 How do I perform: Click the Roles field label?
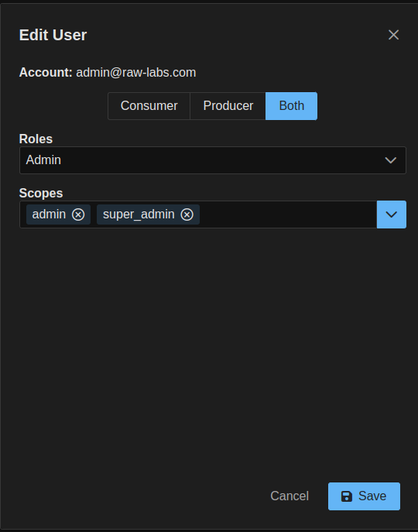pos(36,139)
